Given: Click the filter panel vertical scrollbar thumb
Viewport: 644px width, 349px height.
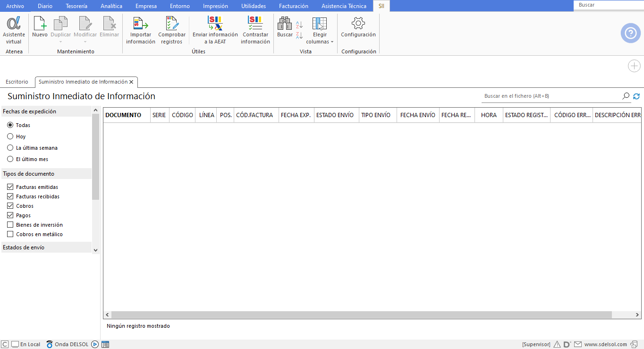Looking at the screenshot, I should pos(96,157).
